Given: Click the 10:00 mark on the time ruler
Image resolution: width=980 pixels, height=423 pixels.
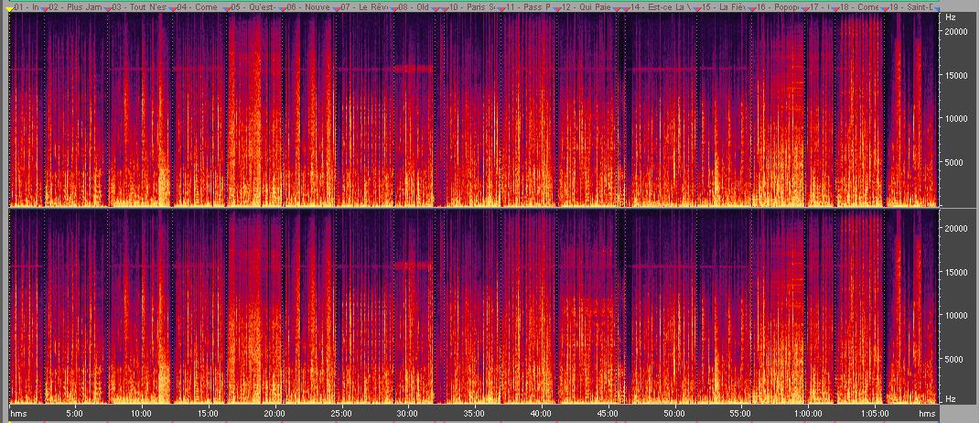Looking at the screenshot, I should (141, 414).
